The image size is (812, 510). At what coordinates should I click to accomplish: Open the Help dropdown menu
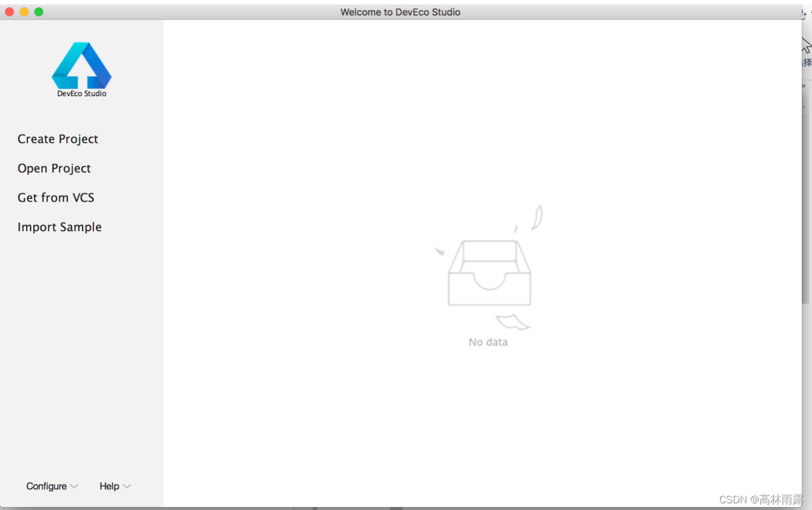click(115, 486)
